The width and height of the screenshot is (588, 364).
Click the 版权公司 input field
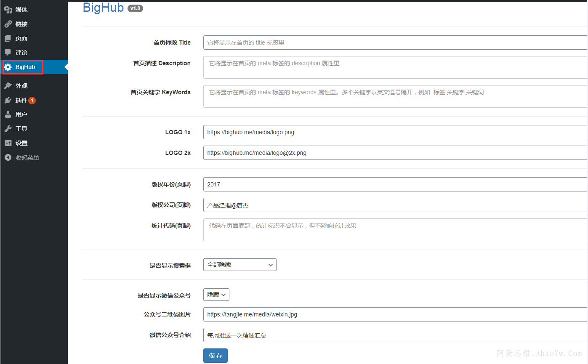point(396,205)
